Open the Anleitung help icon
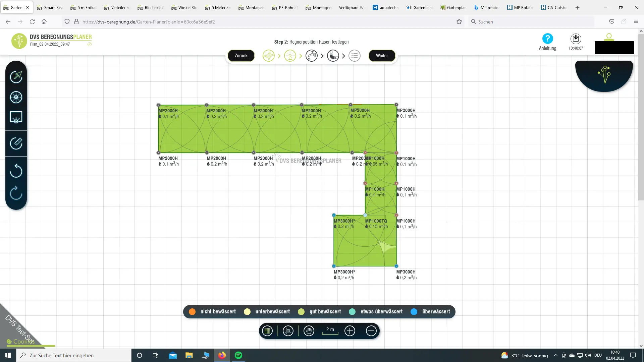This screenshot has width=644, height=362. point(547,39)
